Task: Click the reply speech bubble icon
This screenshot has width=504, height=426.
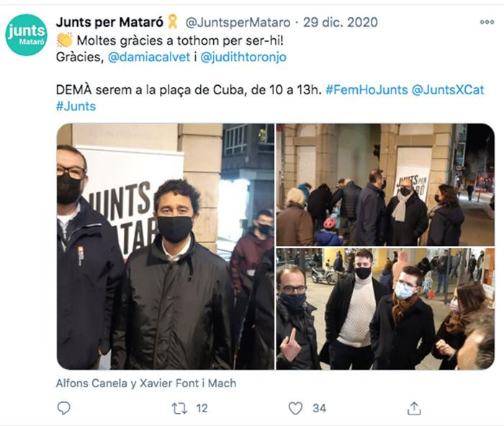Action: click(63, 408)
